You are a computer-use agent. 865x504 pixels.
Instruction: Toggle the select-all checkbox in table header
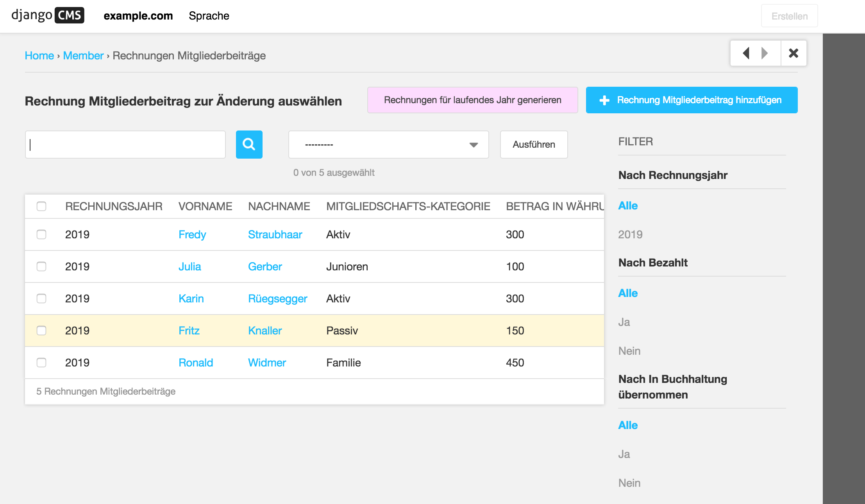(41, 206)
